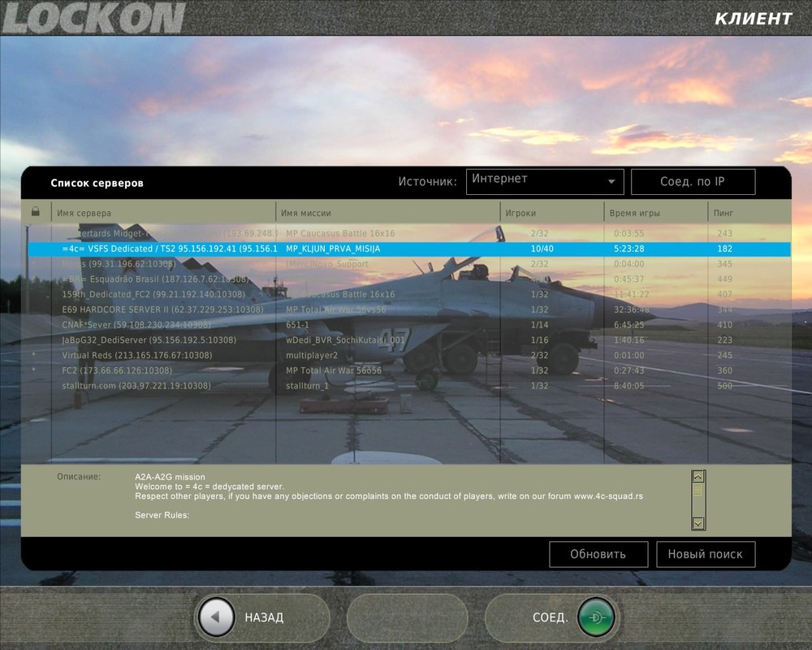Screen dimensions: 812x650
Task: Click the down arrow on description scrollbar
Action: pyautogui.click(x=697, y=522)
